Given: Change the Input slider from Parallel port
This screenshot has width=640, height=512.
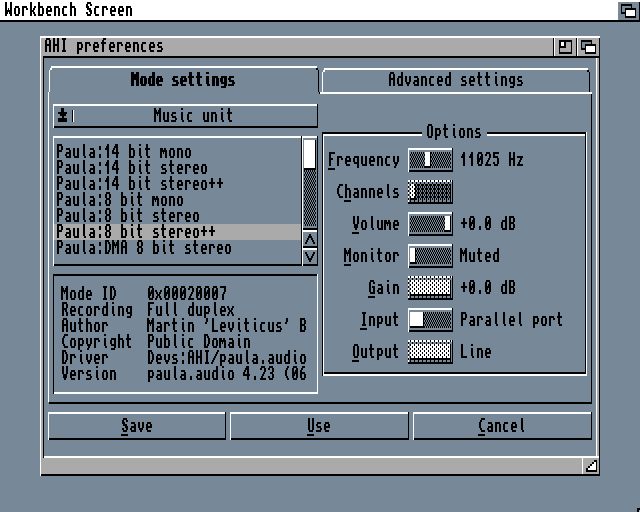Looking at the screenshot, I should click(x=430, y=320).
